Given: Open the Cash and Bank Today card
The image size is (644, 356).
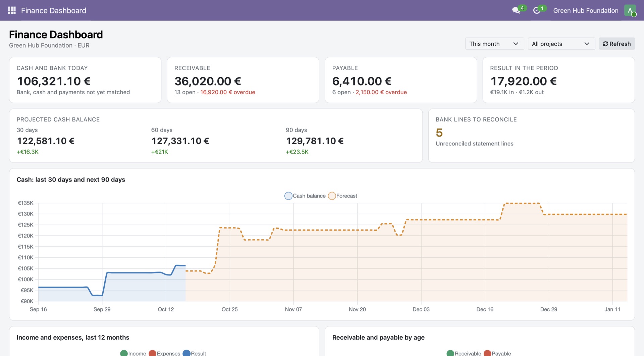Looking at the screenshot, I should point(85,80).
